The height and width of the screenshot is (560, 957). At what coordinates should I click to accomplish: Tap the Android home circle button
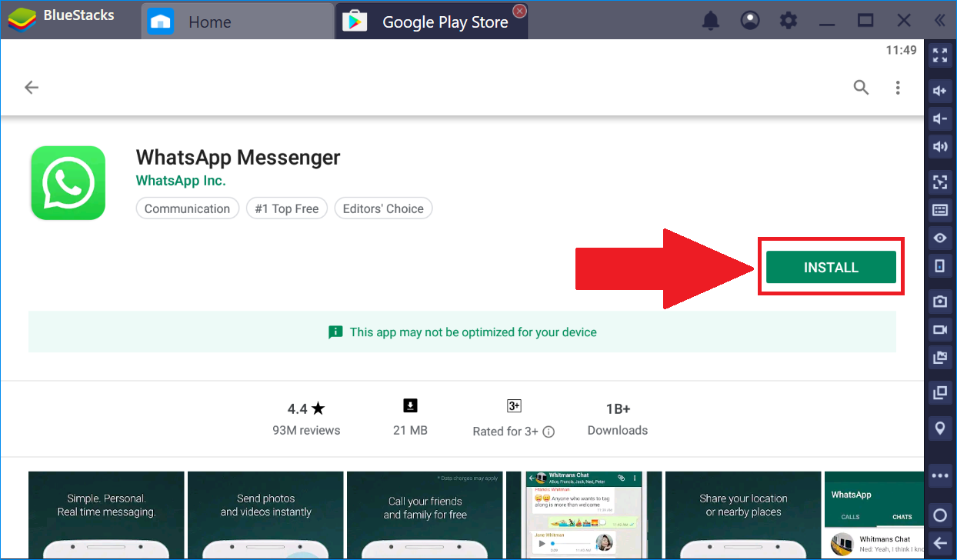click(939, 515)
